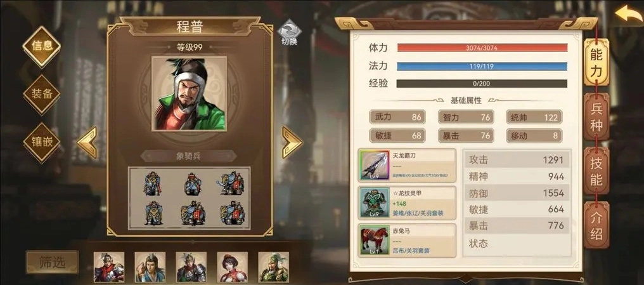Switch to the 技能 tab
644x285 pixels.
click(596, 171)
